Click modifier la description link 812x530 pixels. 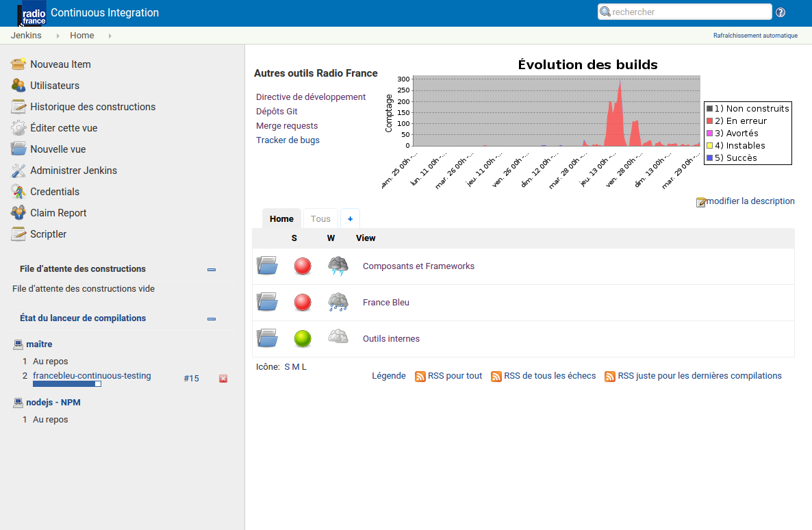750,201
